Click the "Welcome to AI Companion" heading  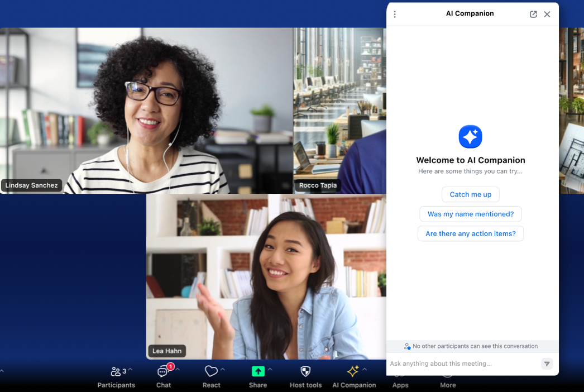pos(471,160)
